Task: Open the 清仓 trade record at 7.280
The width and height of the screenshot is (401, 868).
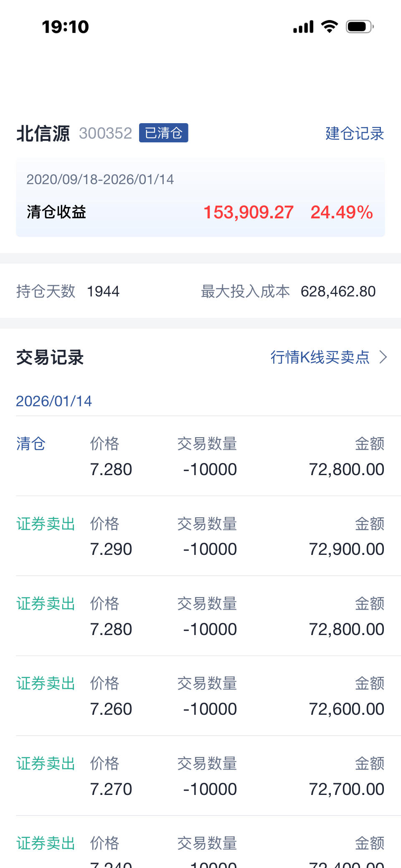Action: (x=200, y=456)
